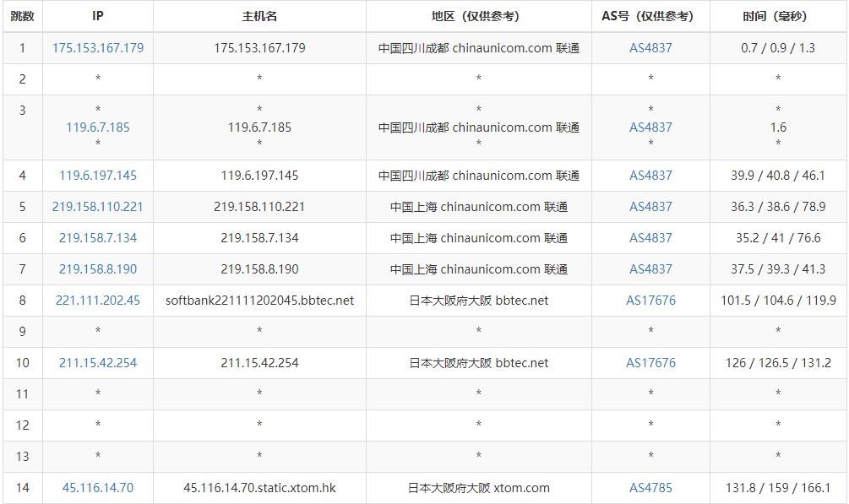Select the 时间（毫秒） column header

[778, 16]
